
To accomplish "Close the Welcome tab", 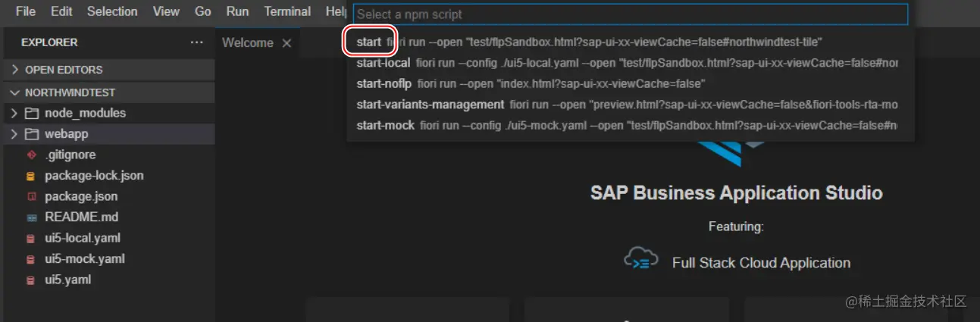I will point(286,43).
